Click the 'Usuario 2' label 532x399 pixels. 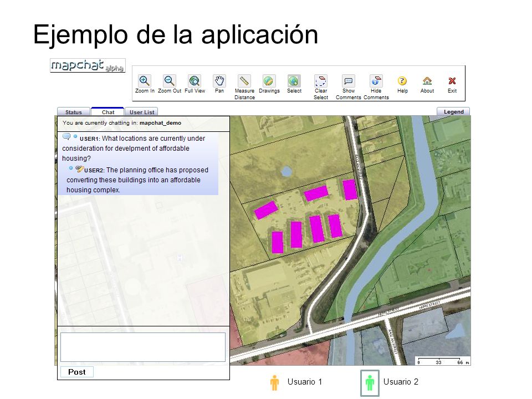[x=401, y=382]
